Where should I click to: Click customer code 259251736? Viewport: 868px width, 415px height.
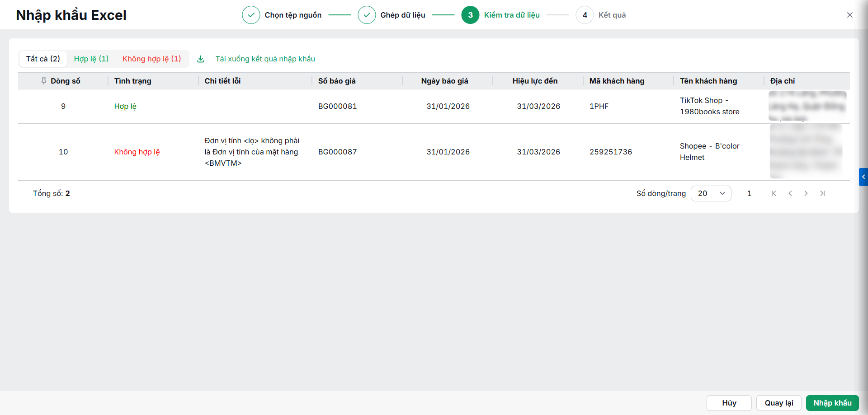click(611, 152)
